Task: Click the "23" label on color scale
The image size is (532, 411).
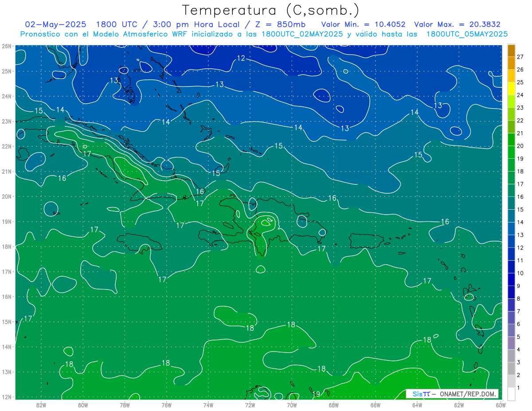Action: tap(520, 108)
